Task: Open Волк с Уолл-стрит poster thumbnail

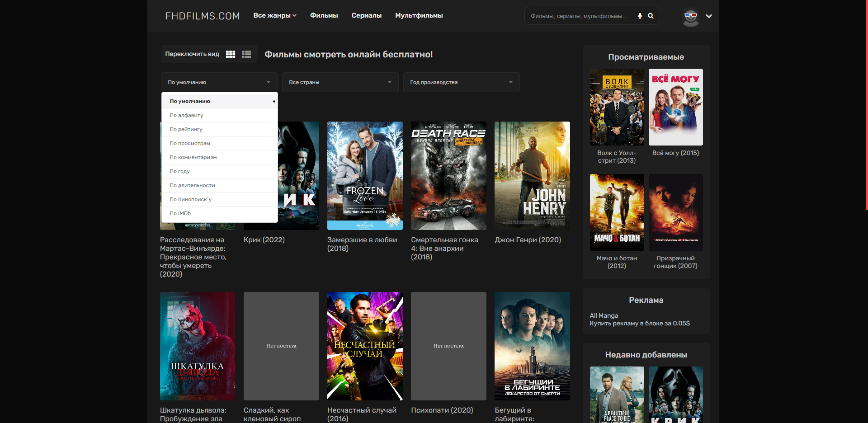Action: (617, 107)
